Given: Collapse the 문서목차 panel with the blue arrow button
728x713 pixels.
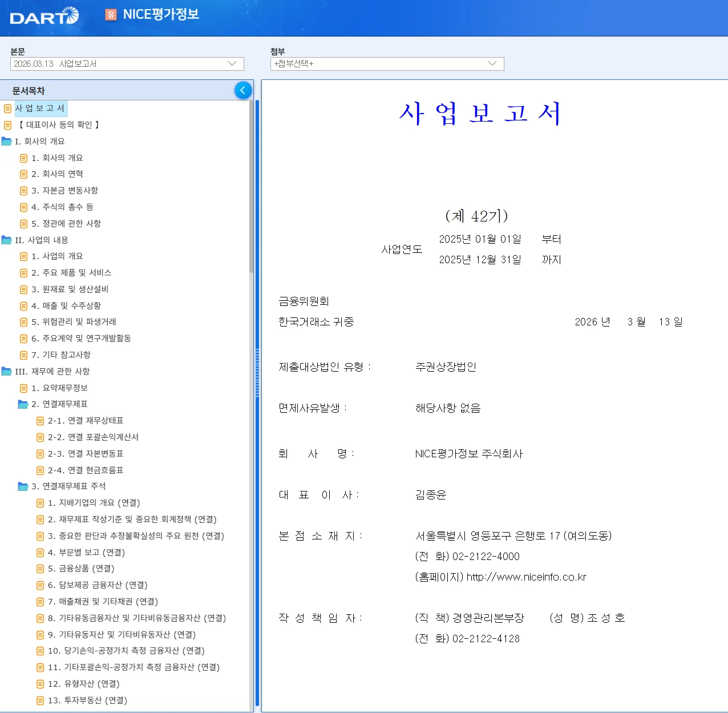Looking at the screenshot, I should [x=243, y=90].
